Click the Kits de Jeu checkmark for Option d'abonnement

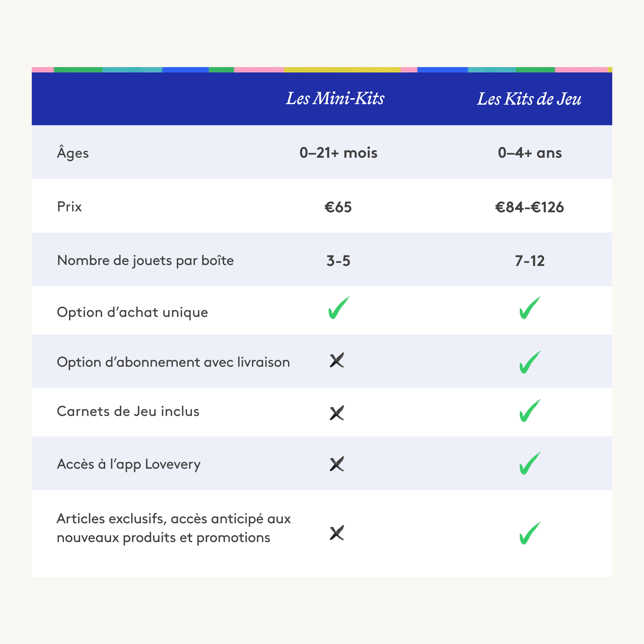[529, 362]
